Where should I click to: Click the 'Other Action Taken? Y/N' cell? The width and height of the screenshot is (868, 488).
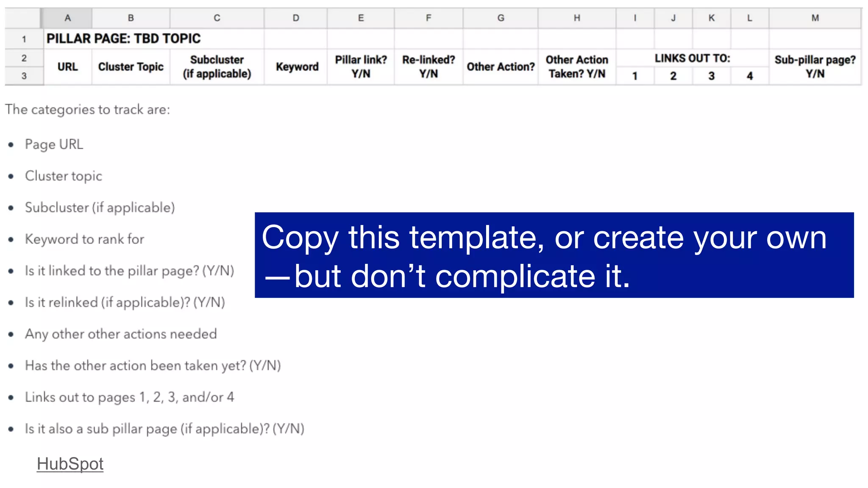pos(577,67)
